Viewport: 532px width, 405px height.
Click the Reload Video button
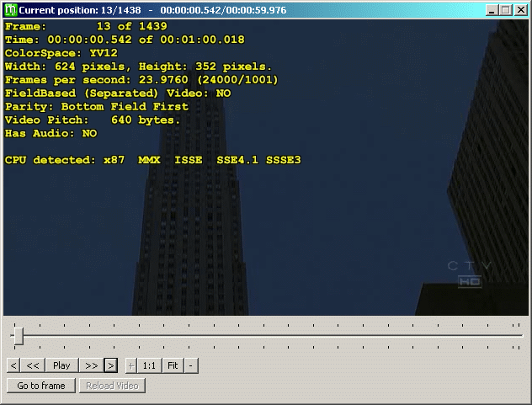tap(112, 386)
